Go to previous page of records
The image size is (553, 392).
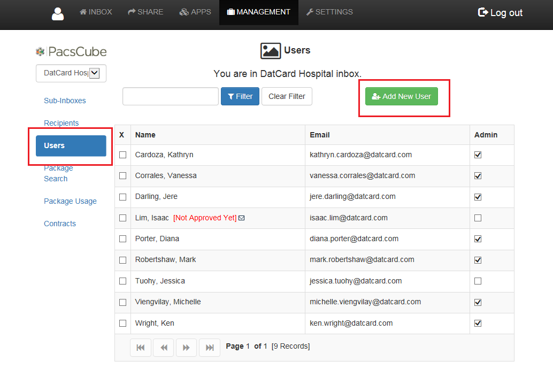tap(164, 348)
